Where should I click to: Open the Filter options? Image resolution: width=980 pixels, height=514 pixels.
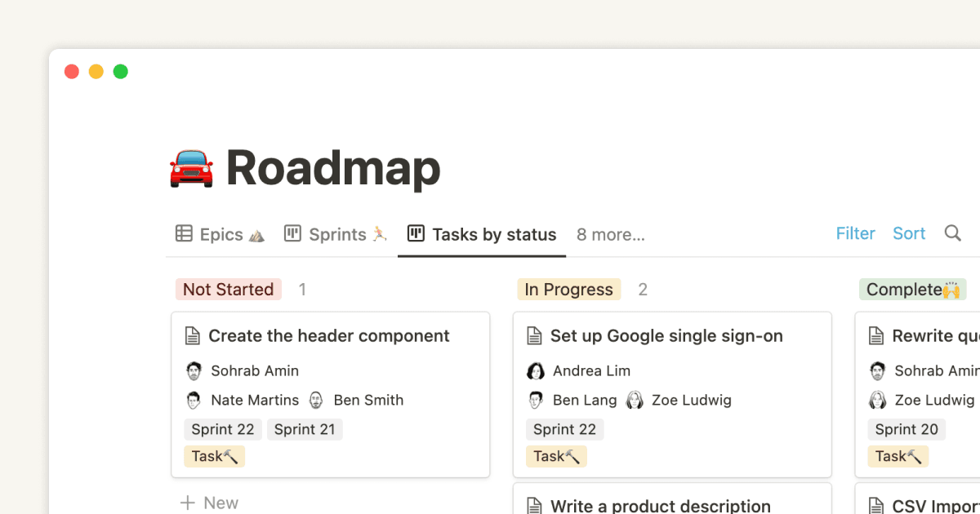coord(855,233)
